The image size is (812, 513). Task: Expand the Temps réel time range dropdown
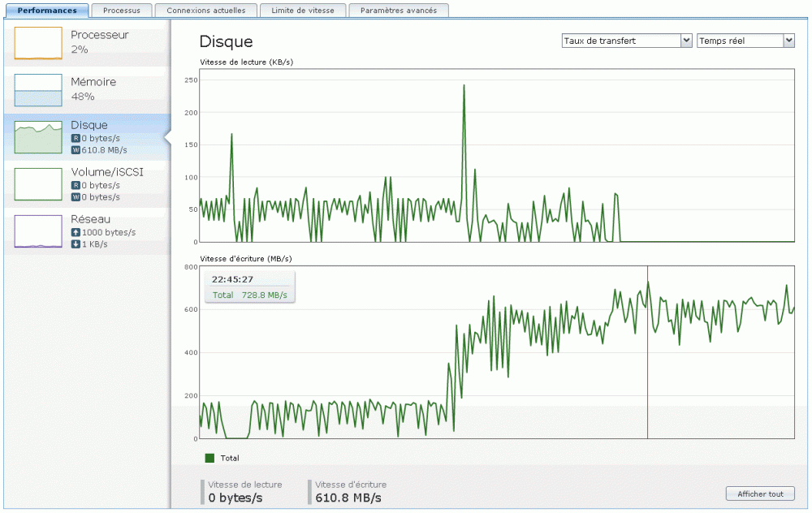point(745,41)
